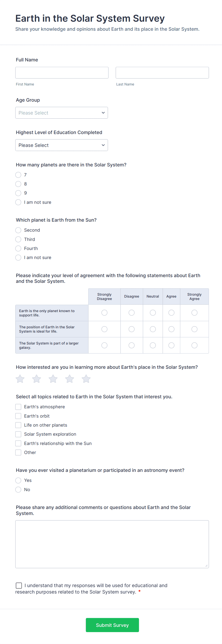This screenshot has width=222, height=644.
Task: Check the consent acknowledgment checkbox
Action: point(19,585)
